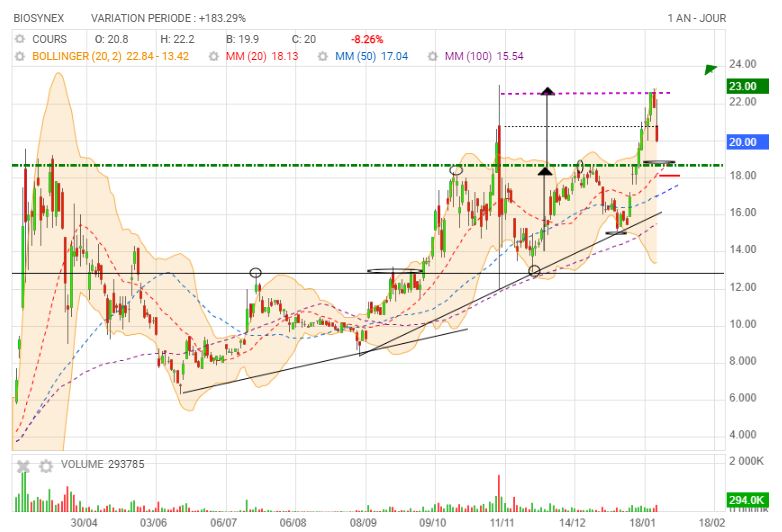This screenshot has height=532, width=782.
Task: Click the COURS label
Action: [49, 39]
